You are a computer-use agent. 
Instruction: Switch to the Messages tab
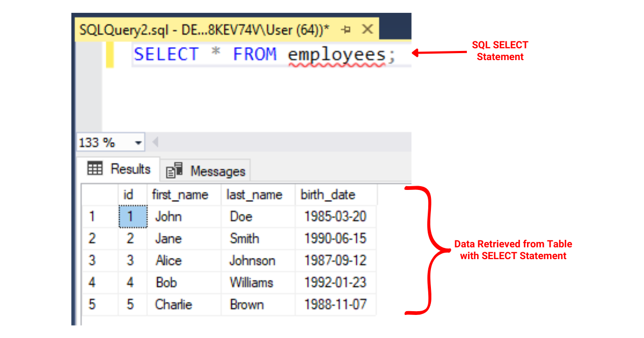206,171
